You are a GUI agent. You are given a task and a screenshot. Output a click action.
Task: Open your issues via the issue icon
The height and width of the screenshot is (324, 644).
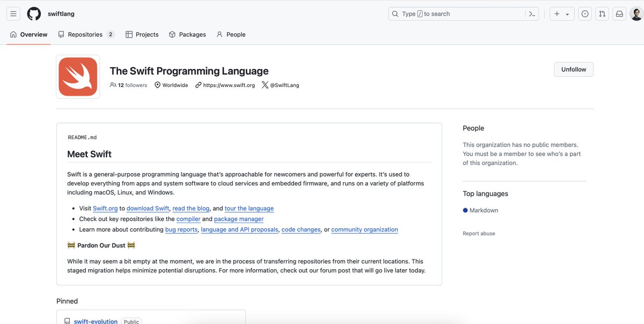[584, 13]
